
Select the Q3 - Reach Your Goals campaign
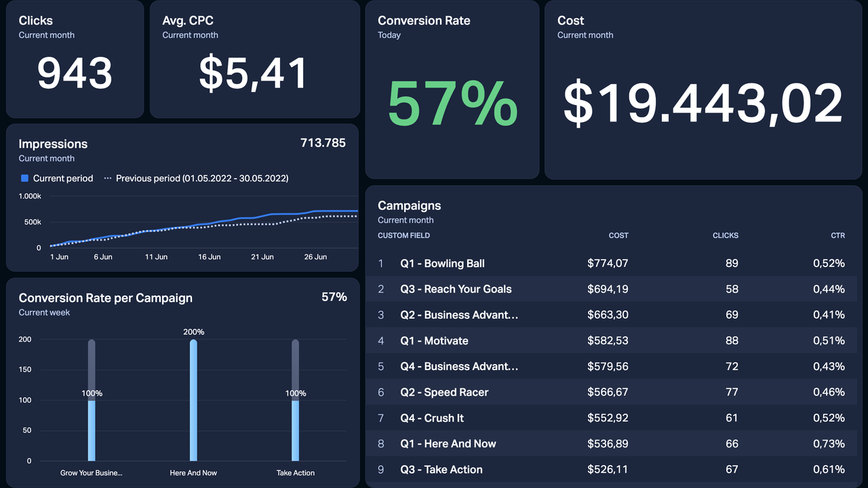456,289
